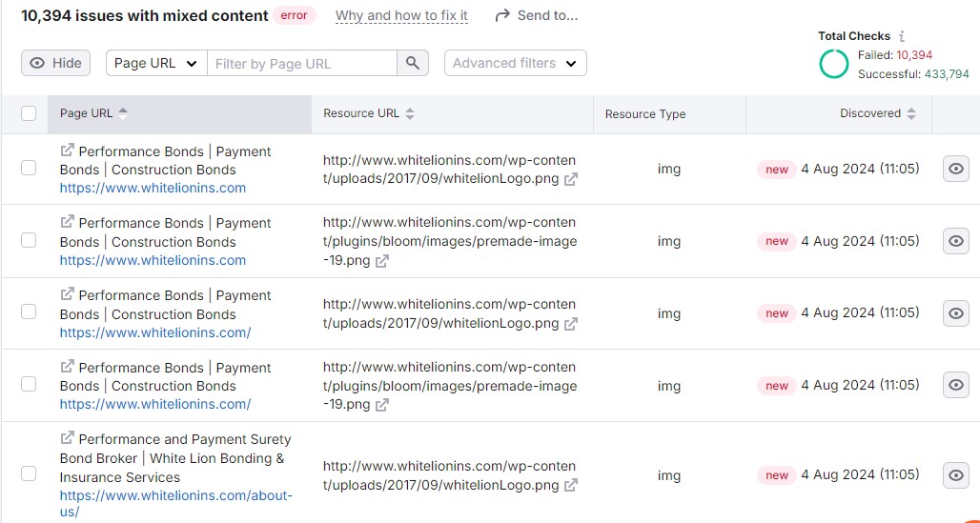Screen dimensions: 980x523
Task: Click eye icon in the first table row
Action: (x=955, y=169)
